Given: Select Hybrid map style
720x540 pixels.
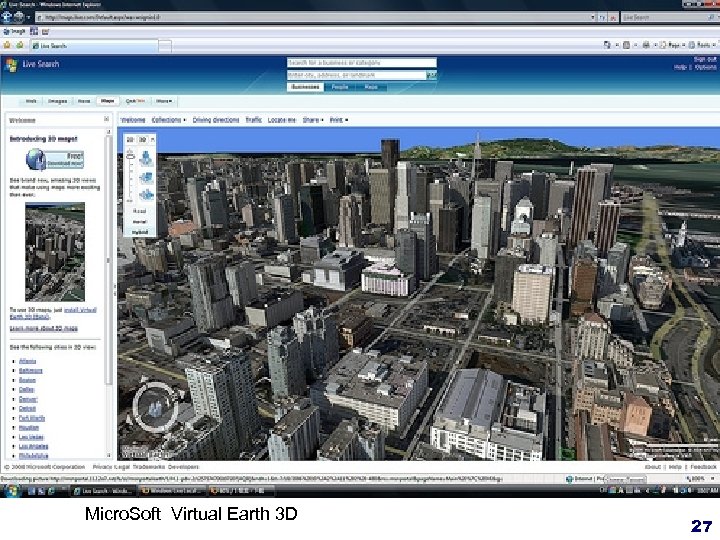Looking at the screenshot, I should [140, 232].
